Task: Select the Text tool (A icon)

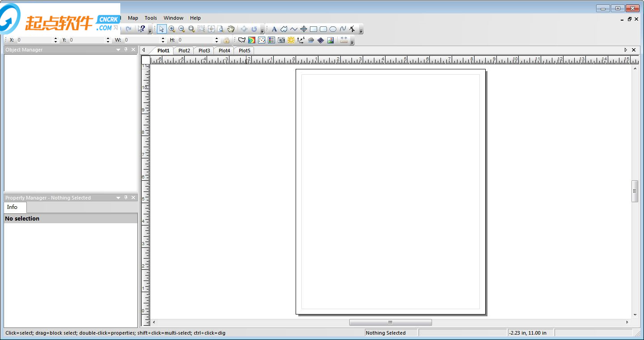Action: 274,29
